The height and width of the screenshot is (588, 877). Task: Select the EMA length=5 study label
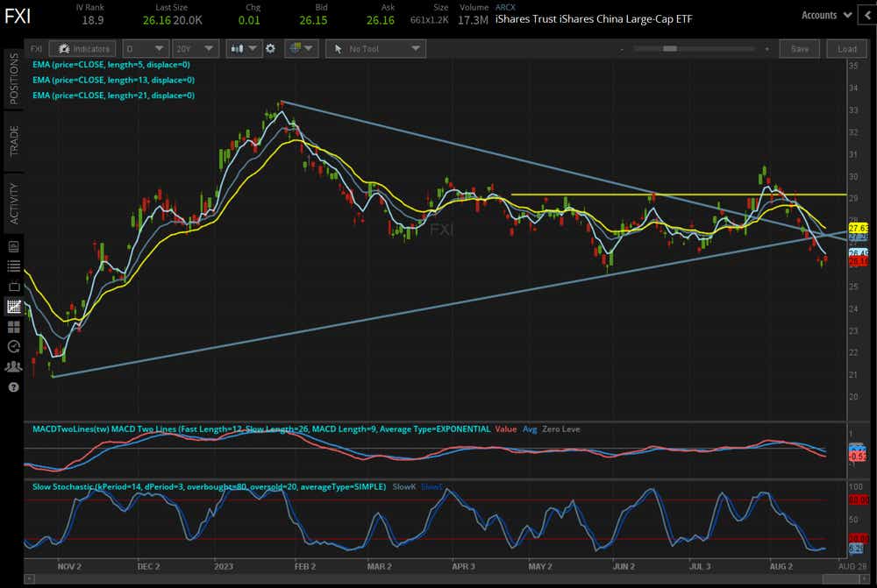111,65
